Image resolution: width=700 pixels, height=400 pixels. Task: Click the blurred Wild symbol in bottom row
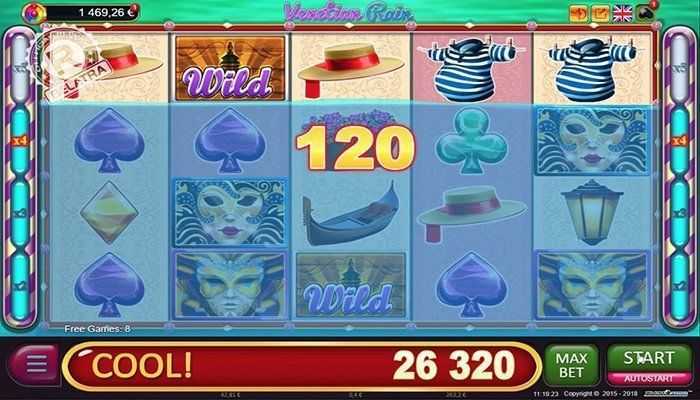pyautogui.click(x=350, y=286)
